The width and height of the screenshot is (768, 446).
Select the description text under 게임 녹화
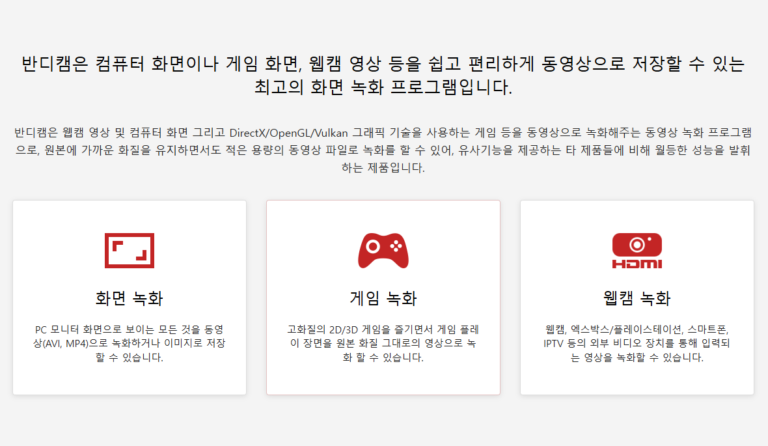pos(383,343)
